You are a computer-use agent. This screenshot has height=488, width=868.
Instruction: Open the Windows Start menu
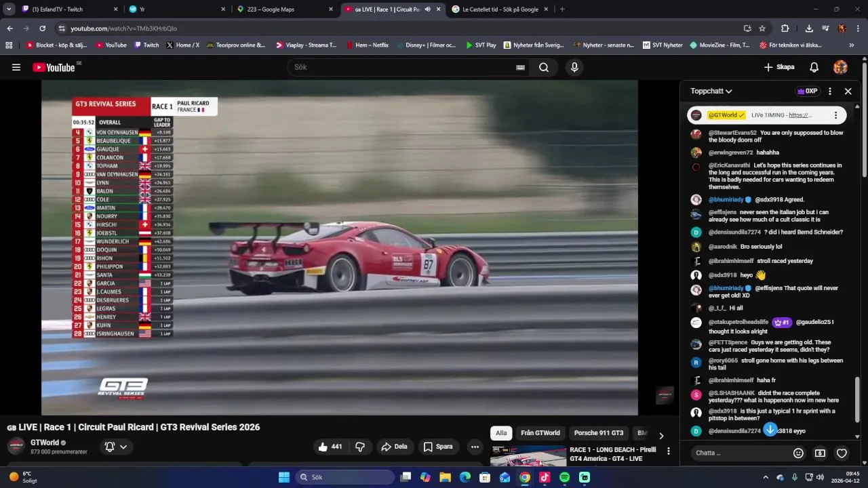coord(284,477)
